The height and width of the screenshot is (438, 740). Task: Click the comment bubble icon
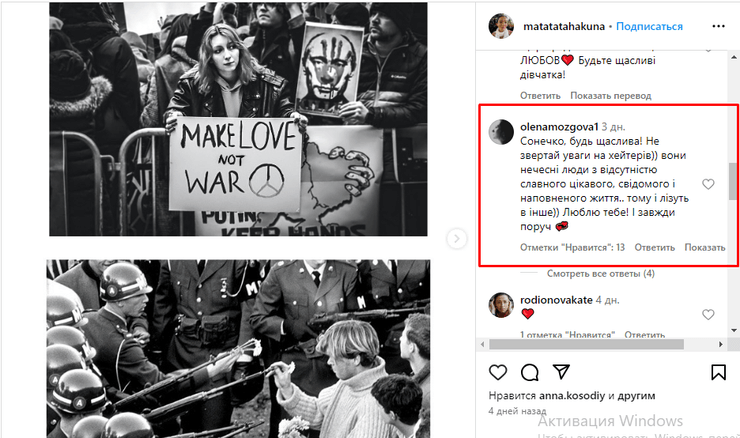[x=531, y=373]
